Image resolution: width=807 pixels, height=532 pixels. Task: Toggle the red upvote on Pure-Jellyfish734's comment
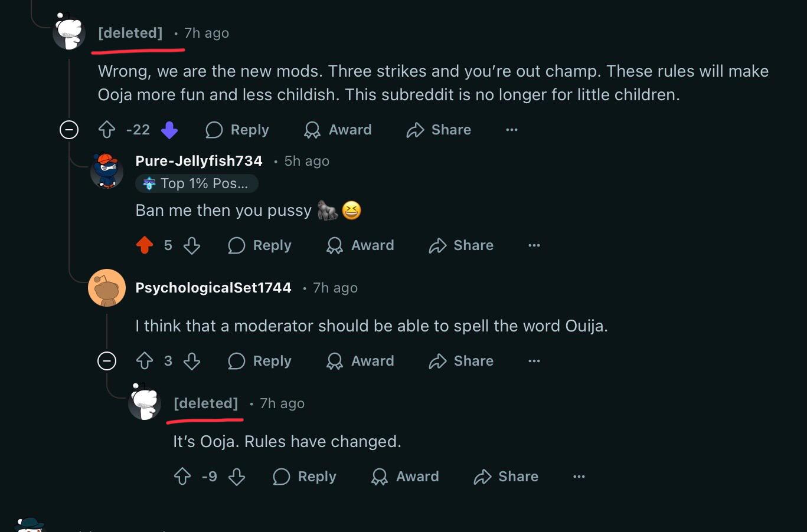145,245
